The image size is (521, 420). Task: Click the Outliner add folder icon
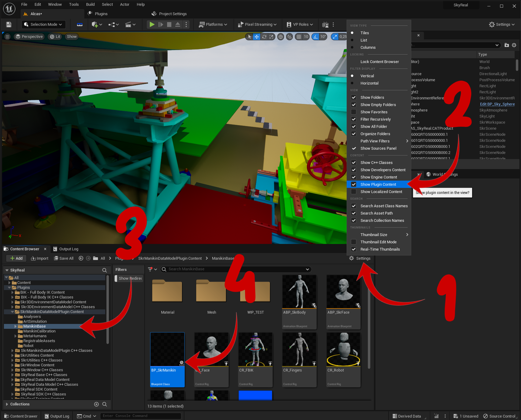[506, 45]
